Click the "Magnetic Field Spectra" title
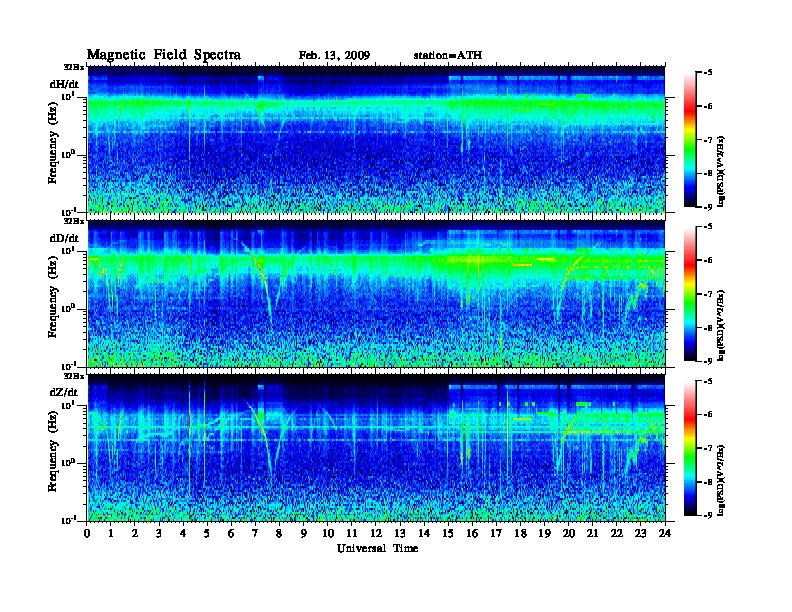The height and width of the screenshot is (612, 792). click(x=164, y=55)
